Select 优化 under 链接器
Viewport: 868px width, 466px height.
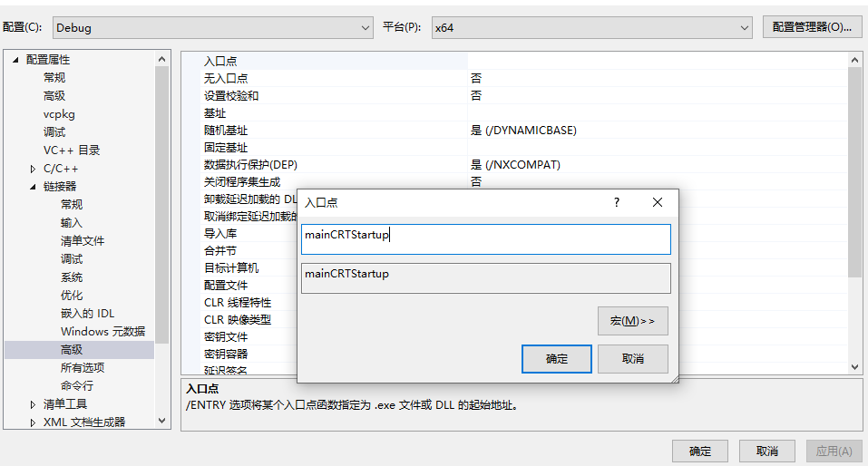coord(72,296)
